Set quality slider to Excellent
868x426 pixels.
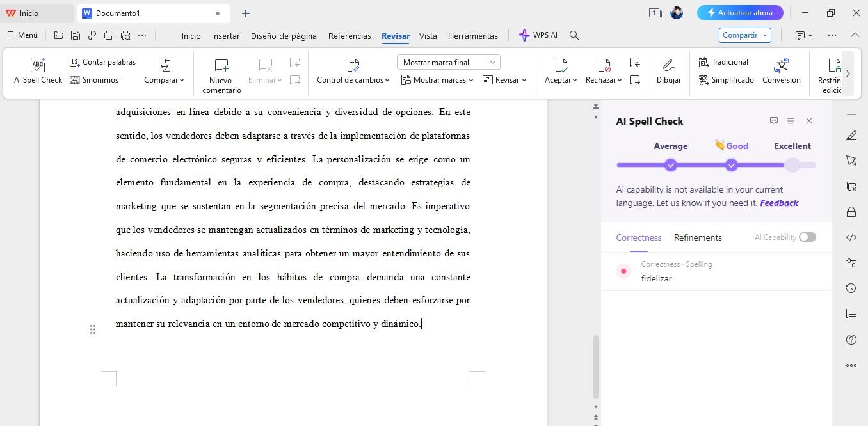792,165
